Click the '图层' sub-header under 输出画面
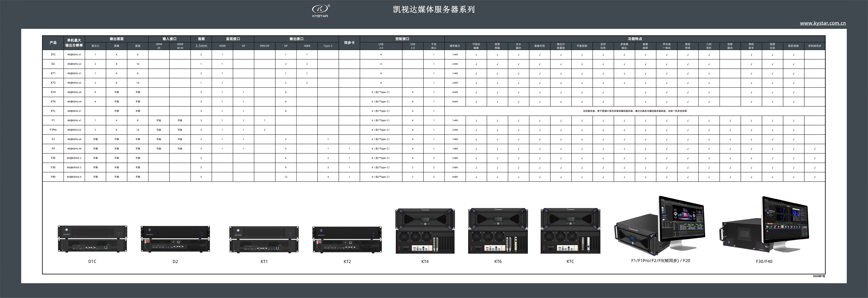This screenshot has height=298, width=868. click(138, 46)
